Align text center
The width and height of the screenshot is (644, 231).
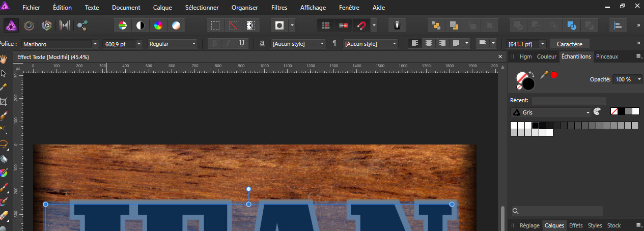(429, 44)
